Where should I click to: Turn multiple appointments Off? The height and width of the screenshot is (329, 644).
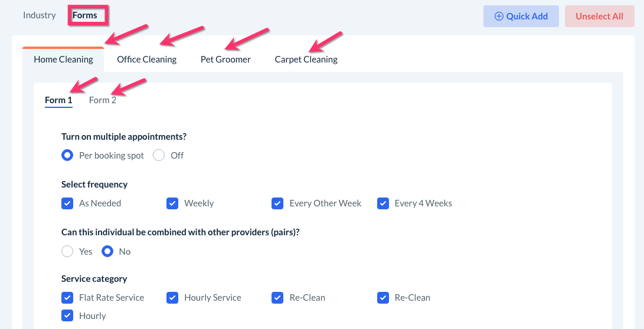159,156
